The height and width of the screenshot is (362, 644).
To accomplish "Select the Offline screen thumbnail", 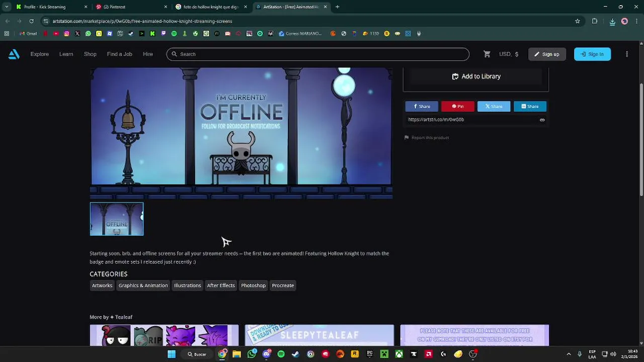I will click(117, 219).
